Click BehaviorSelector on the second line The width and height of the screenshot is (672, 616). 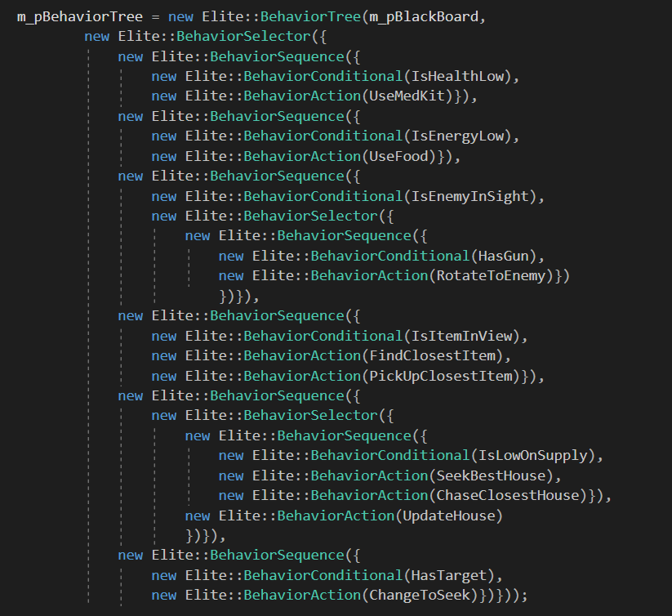coord(243,37)
